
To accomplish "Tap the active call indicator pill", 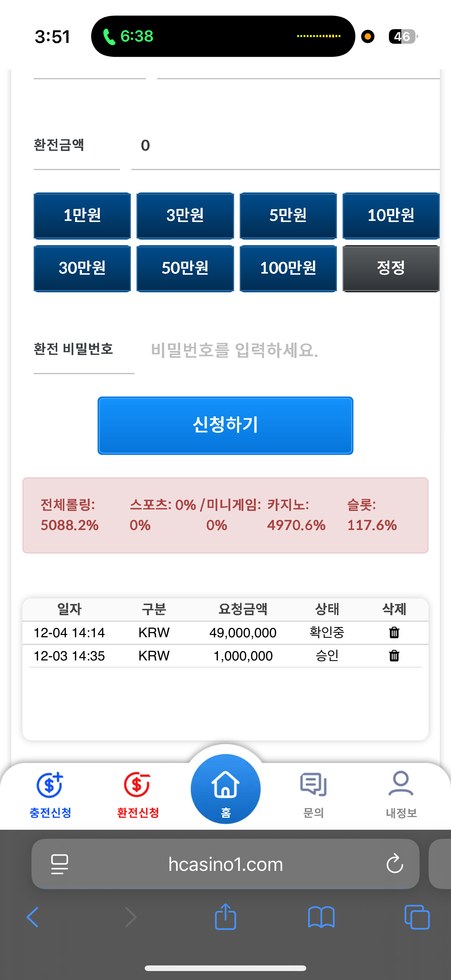I will (223, 36).
